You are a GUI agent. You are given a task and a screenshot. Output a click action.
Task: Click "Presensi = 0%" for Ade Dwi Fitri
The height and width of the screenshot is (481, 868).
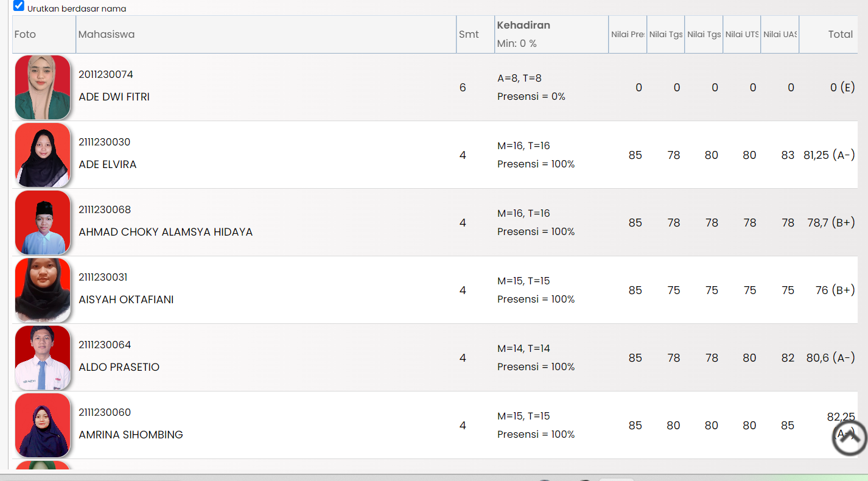[x=531, y=97]
